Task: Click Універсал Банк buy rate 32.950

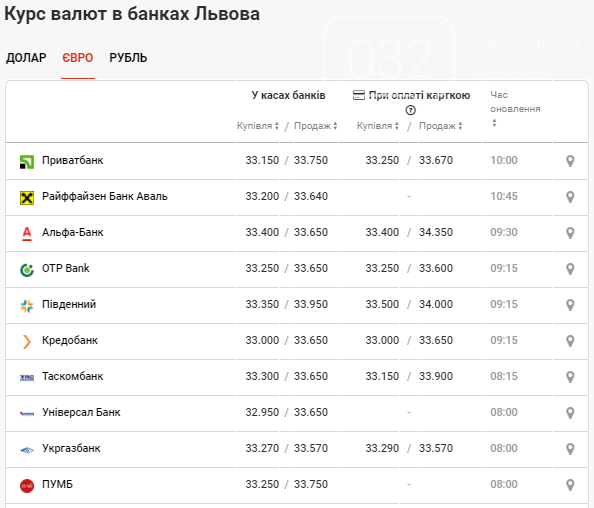Action: 262,413
